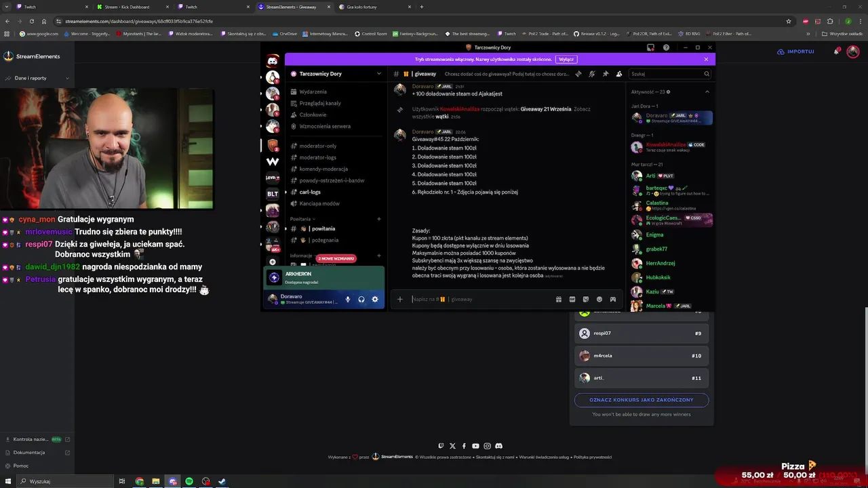Open Przeglądaj kanały in sidebar
This screenshot has width=868, height=488.
click(335, 103)
